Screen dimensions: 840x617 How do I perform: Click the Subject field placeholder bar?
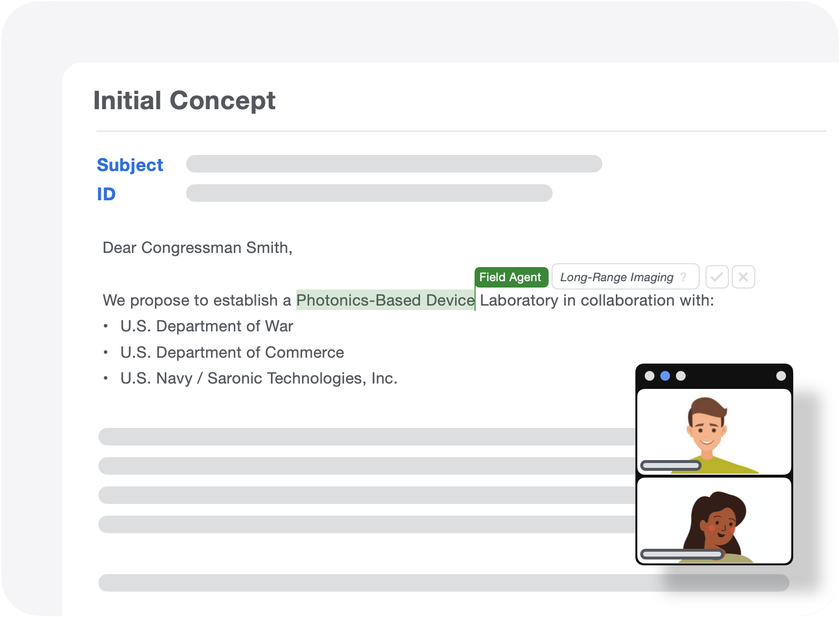[x=394, y=164]
